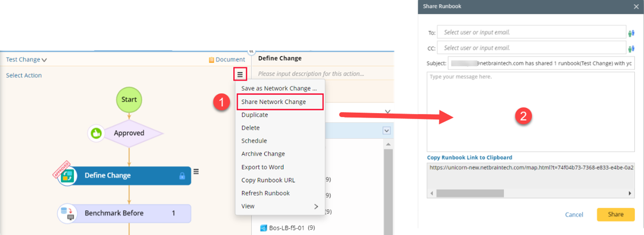Close the Share Runbook dialog
644x235 pixels.
click(636, 7)
